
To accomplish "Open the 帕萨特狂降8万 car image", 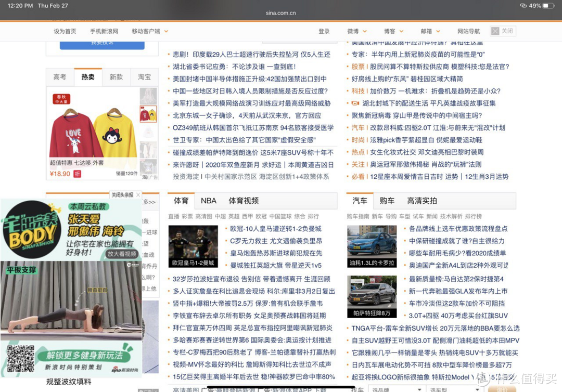I will pyautogui.click(x=372, y=297).
